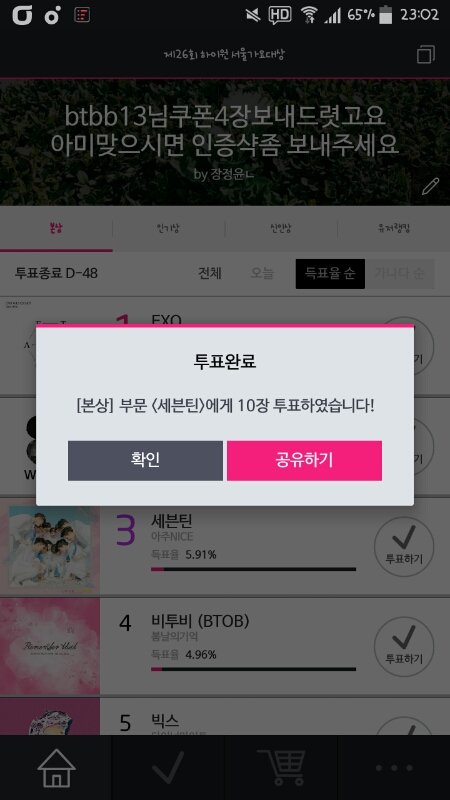Screen dimensions: 450x800
Task: Vote for 비투비 (BTOB) with 투표하기 checkmark
Action: [x=404, y=647]
